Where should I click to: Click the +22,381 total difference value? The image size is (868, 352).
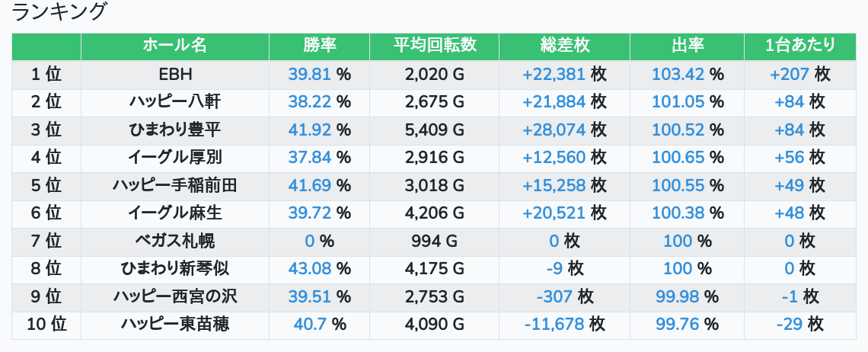pos(554,74)
